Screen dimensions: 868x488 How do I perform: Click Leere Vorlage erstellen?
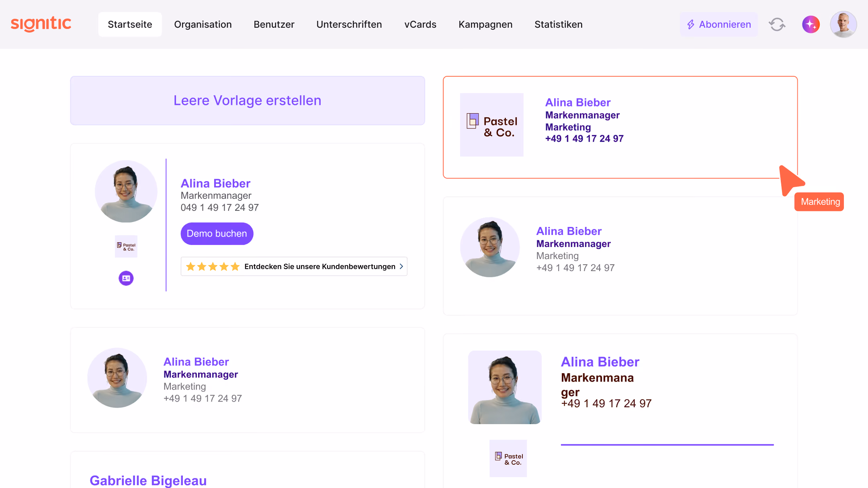[x=248, y=100]
